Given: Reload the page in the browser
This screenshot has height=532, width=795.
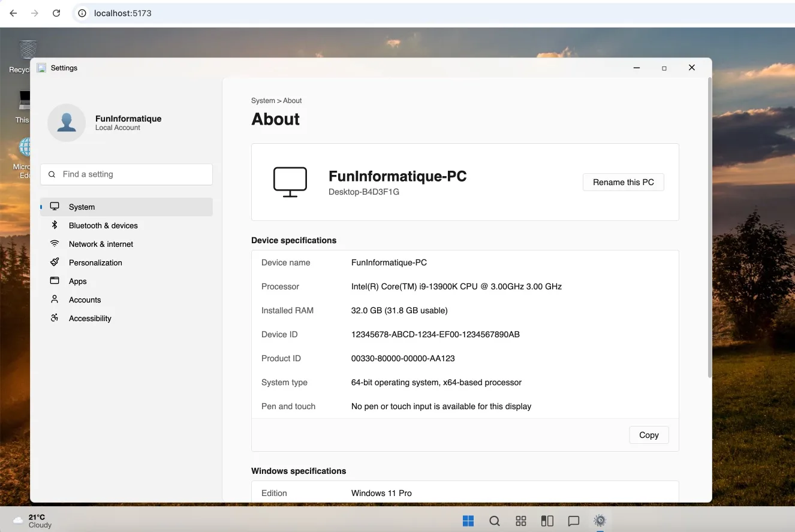Looking at the screenshot, I should tap(56, 13).
